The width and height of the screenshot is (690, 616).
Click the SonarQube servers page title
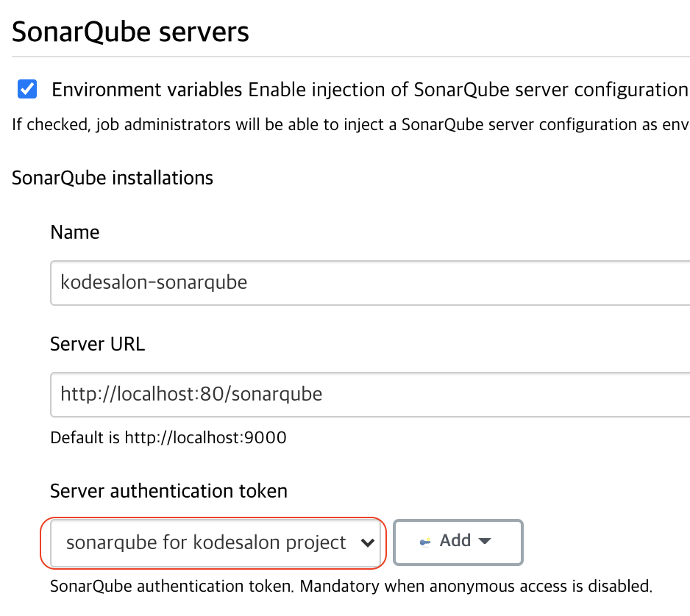130,31
